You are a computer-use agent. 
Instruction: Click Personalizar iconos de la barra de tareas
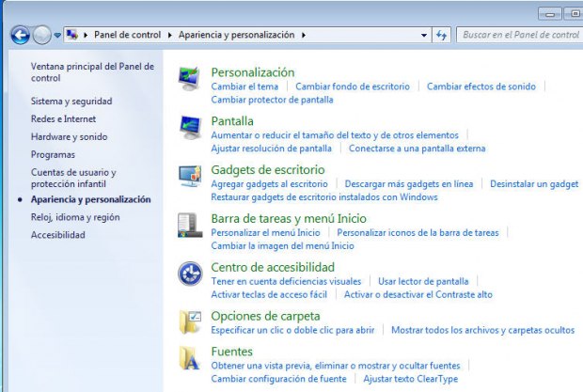pos(418,232)
